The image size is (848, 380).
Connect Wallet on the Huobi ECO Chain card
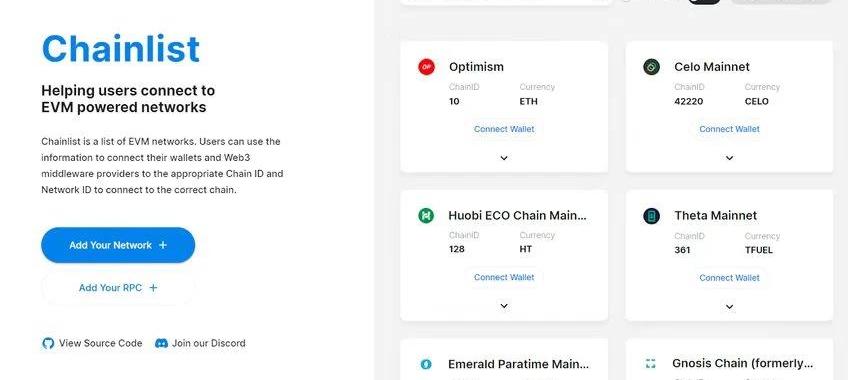pyautogui.click(x=504, y=277)
